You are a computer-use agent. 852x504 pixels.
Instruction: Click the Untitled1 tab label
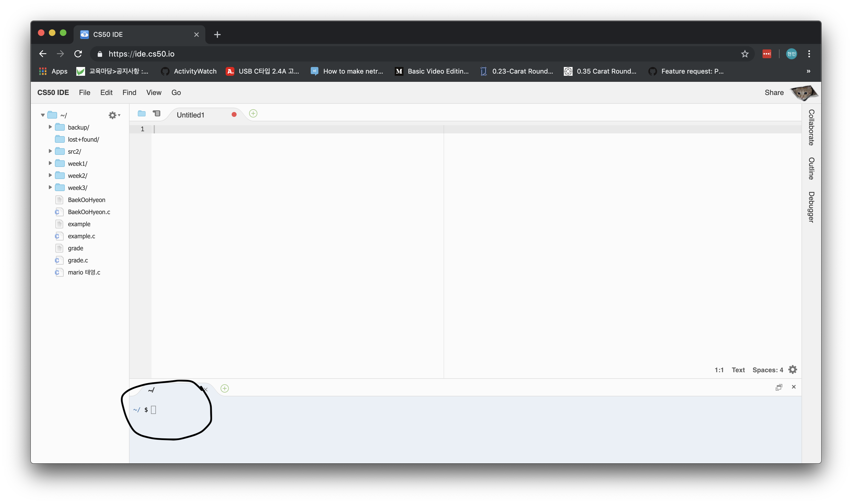point(190,114)
